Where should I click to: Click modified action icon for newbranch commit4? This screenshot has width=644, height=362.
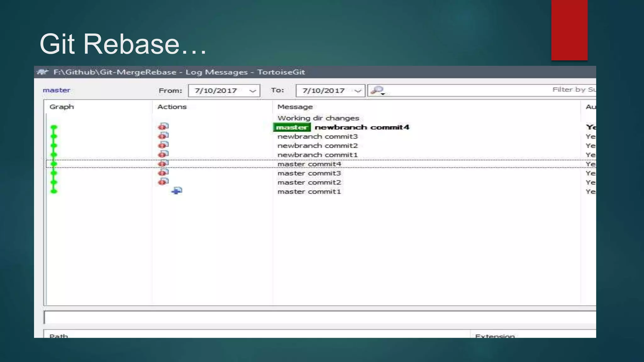163,127
